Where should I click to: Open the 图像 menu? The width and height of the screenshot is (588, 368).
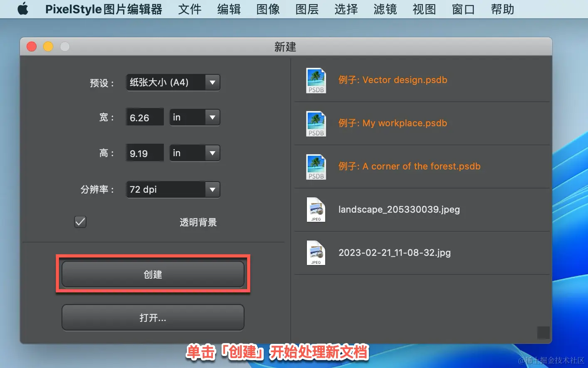coord(268,9)
